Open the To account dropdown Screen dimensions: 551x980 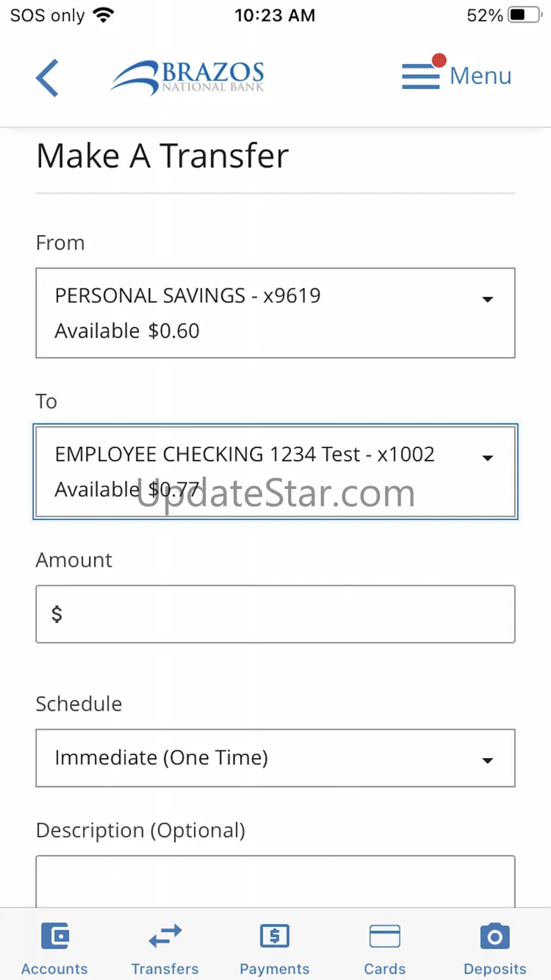[x=275, y=471]
